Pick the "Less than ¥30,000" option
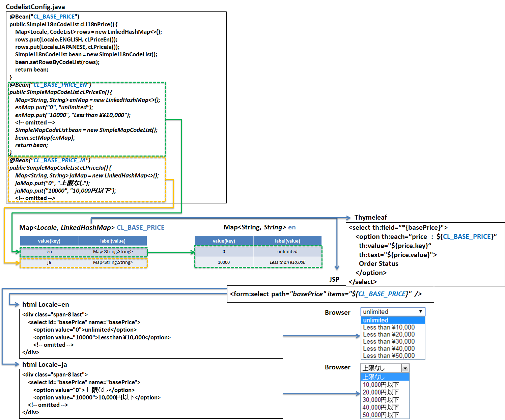This screenshot has width=505, height=420. coord(389,341)
